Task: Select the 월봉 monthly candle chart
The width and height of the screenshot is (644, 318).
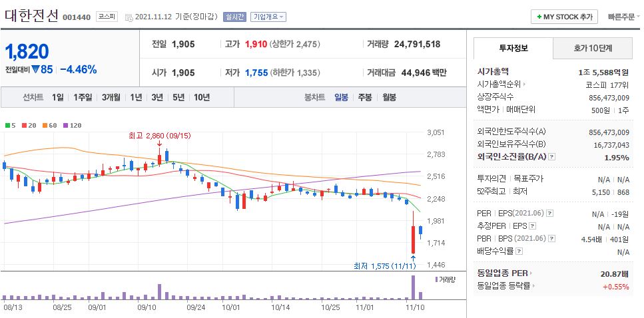Action: 390,97
